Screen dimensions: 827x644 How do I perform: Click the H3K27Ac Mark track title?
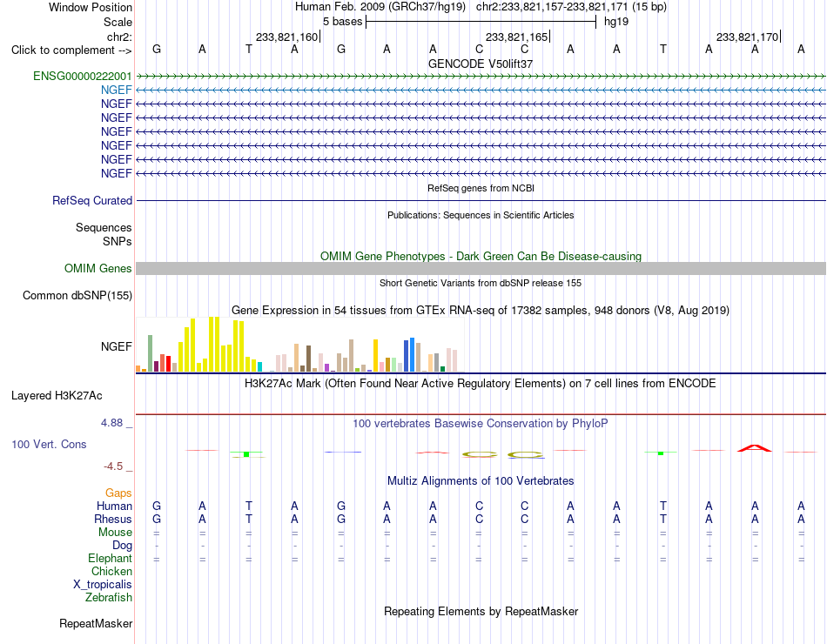481,384
